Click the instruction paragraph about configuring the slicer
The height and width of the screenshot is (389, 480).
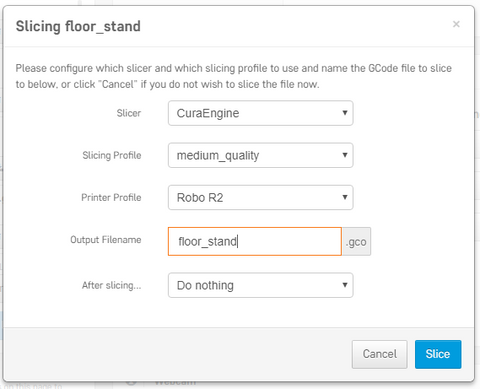[x=233, y=76]
